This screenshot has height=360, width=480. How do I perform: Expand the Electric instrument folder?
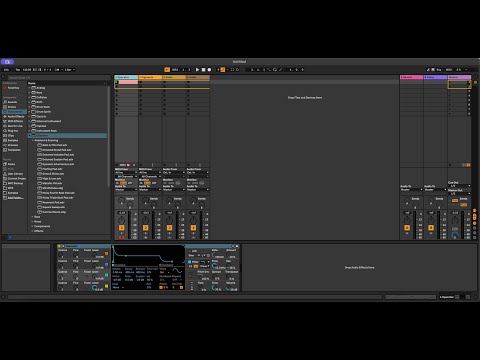(x=29, y=116)
